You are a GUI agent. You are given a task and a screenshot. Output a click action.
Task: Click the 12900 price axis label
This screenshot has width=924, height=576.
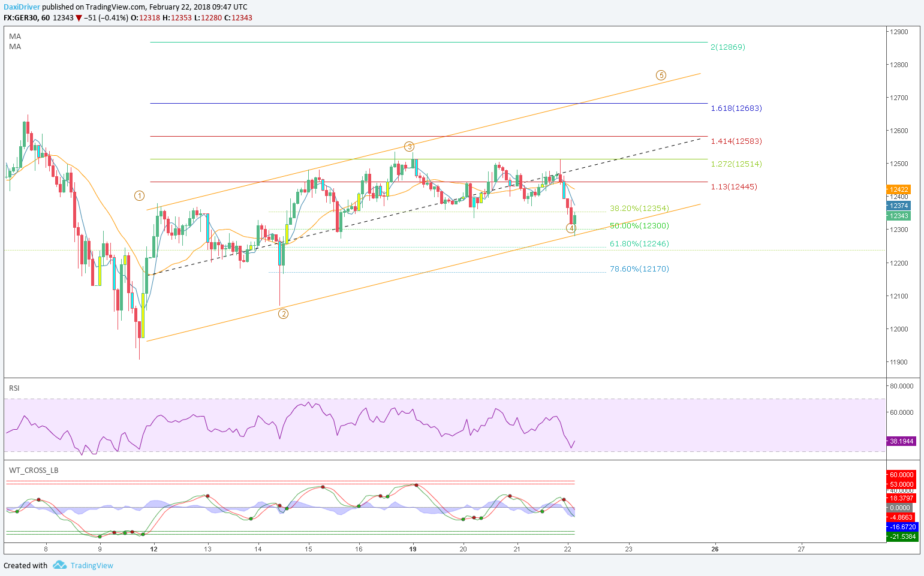click(899, 32)
